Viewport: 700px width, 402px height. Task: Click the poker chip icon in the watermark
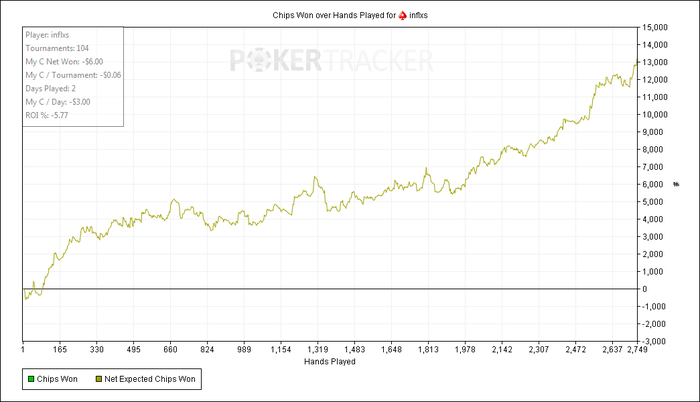258,60
